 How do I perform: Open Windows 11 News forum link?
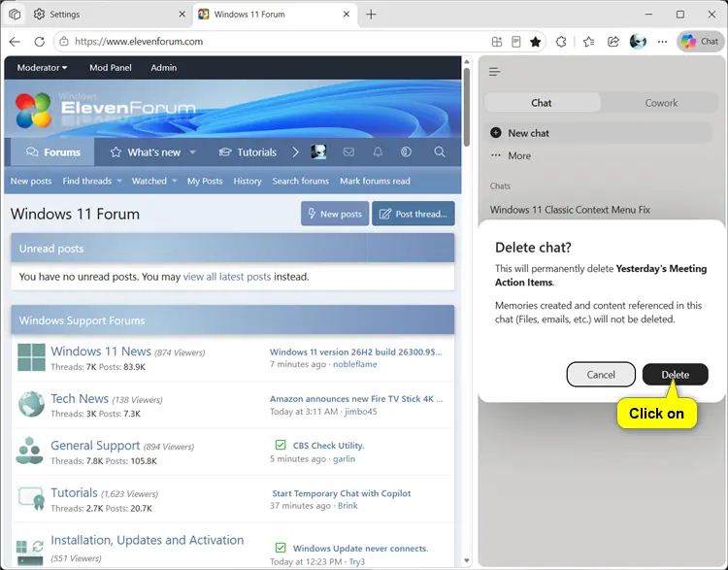[101, 352]
